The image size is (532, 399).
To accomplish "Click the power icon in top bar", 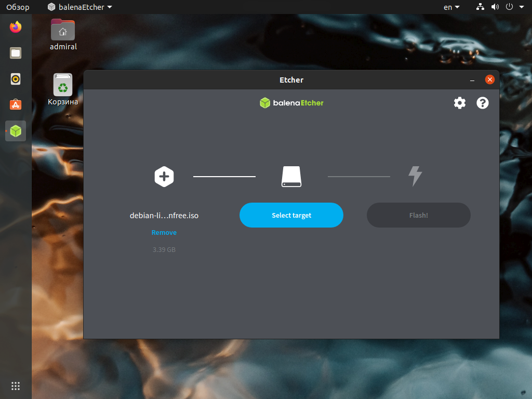I will pyautogui.click(x=509, y=7).
